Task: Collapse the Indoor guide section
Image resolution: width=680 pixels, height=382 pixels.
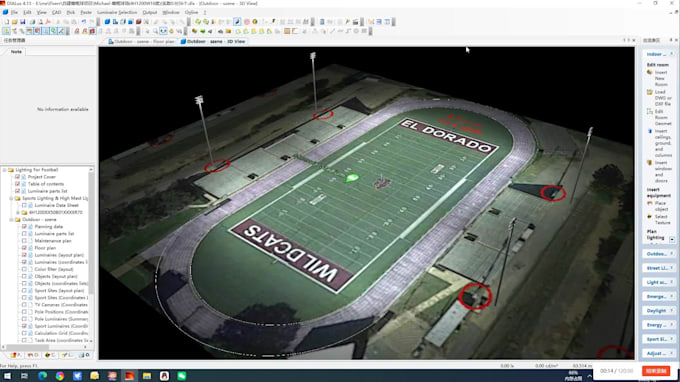Action: [672, 54]
